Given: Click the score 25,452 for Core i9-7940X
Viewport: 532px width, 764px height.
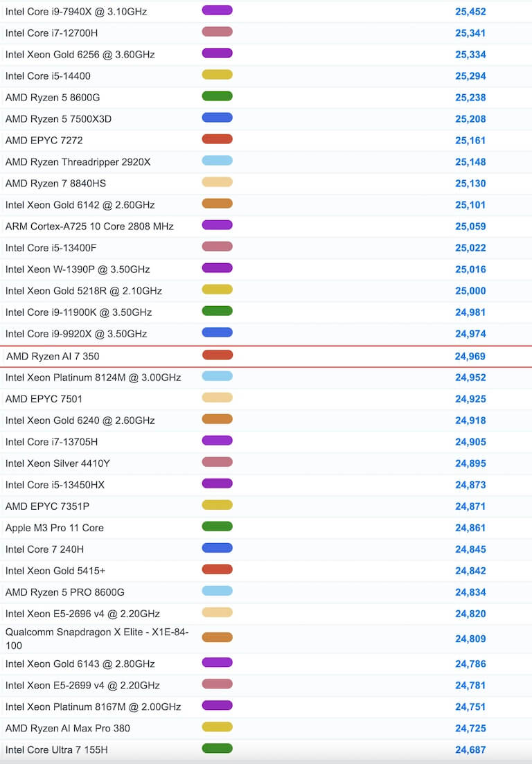Looking at the screenshot, I should 470,12.
